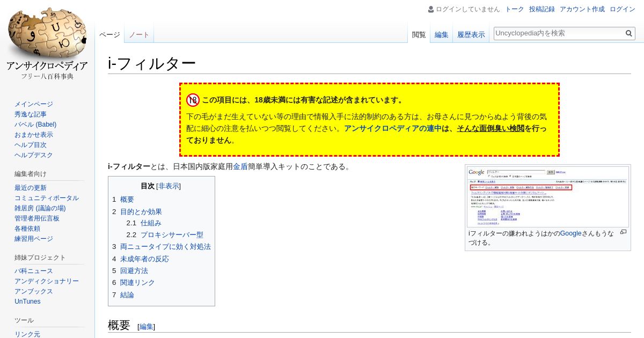Open アンブックス link
The height and width of the screenshot is (338, 644).
pyautogui.click(x=34, y=291)
